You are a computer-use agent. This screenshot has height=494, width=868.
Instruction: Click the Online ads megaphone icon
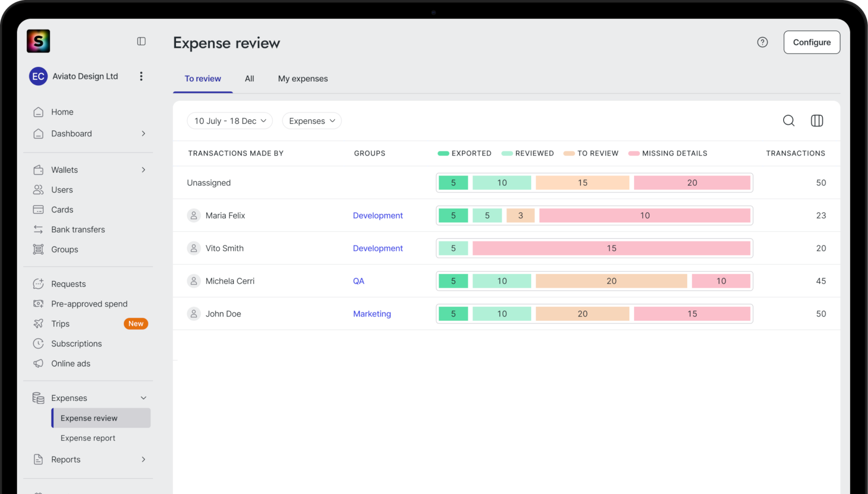(x=38, y=363)
